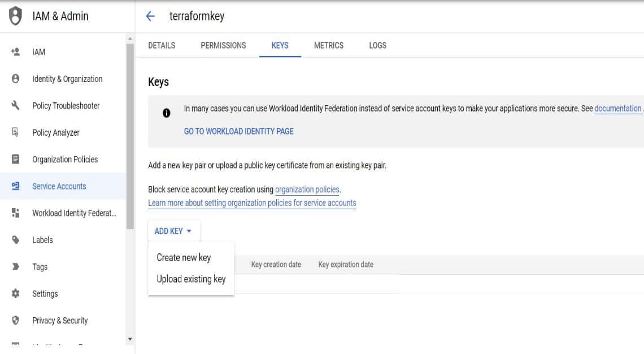Click the IAM & Admin header title

point(60,16)
